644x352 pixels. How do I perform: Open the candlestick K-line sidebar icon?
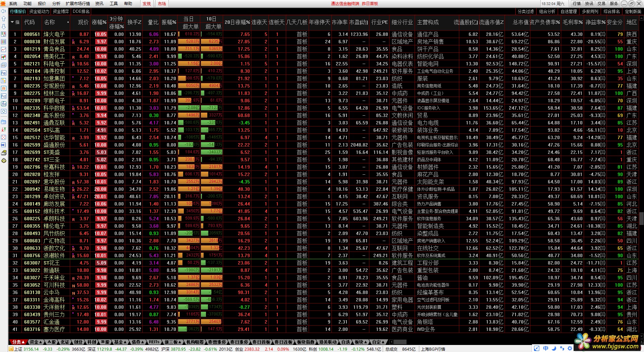pos(4,57)
